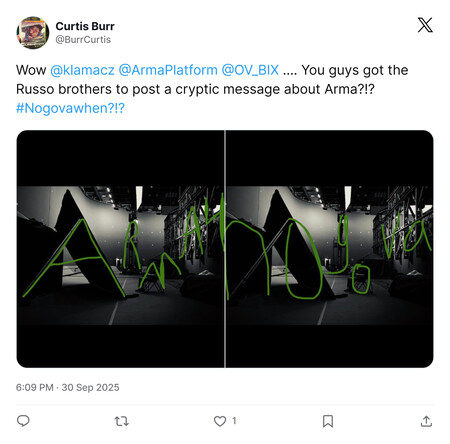Open the #Nogovawhen hashtag
Image resolution: width=450 pixels, height=444 pixels.
point(70,108)
